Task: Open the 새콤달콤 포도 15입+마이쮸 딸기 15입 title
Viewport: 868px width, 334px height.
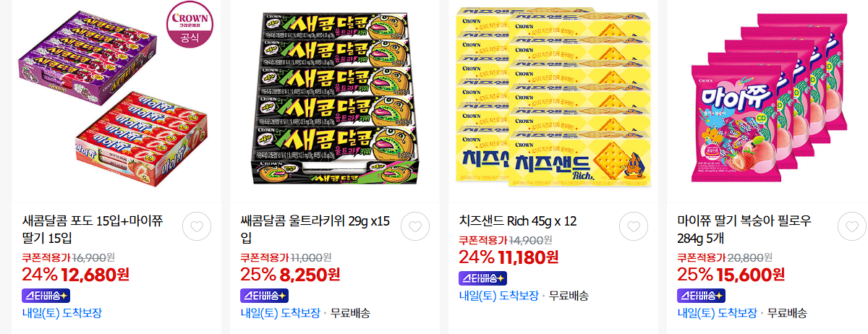Action: tap(94, 229)
